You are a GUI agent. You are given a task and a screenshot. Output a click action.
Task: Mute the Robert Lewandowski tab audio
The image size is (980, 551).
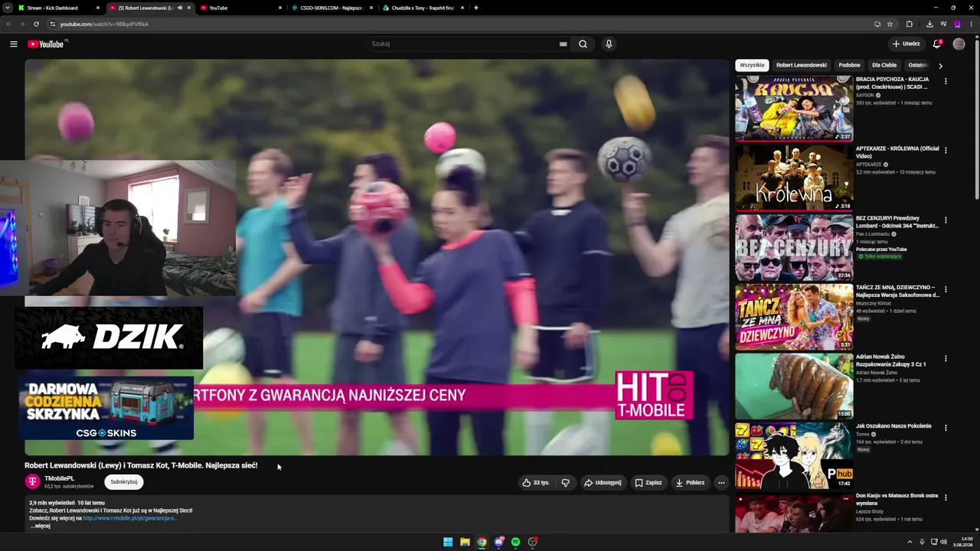pos(180,8)
